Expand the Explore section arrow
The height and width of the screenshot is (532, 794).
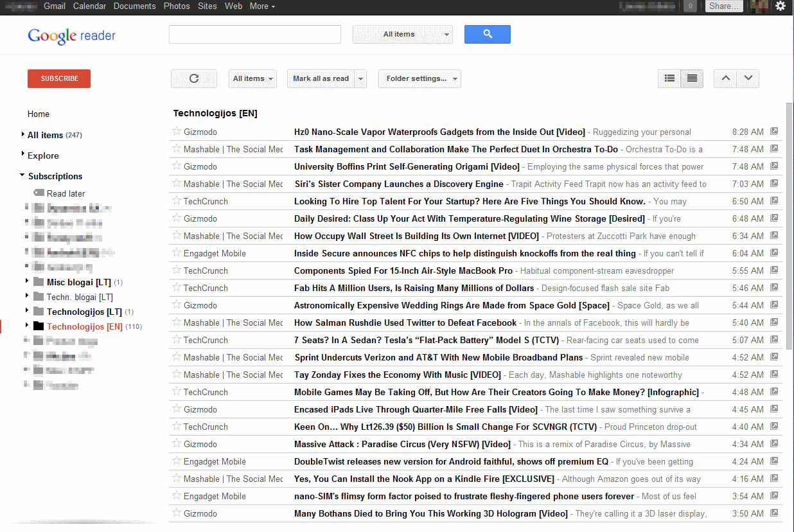click(x=23, y=155)
